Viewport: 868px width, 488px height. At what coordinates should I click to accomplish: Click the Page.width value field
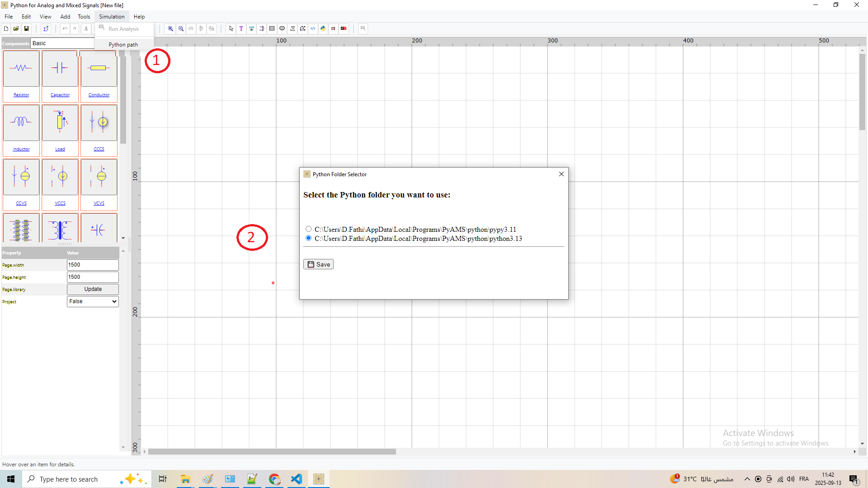93,265
